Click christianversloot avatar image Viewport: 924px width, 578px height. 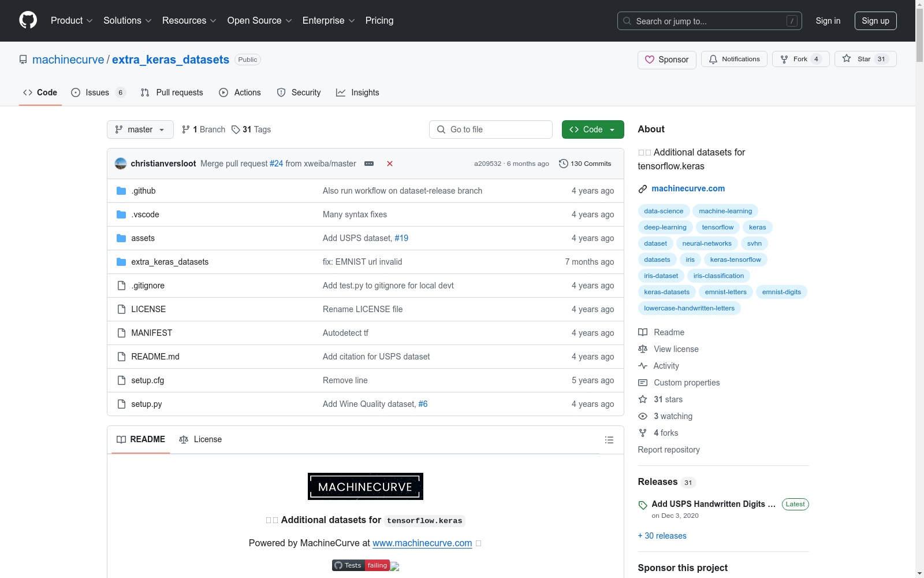[x=121, y=164]
